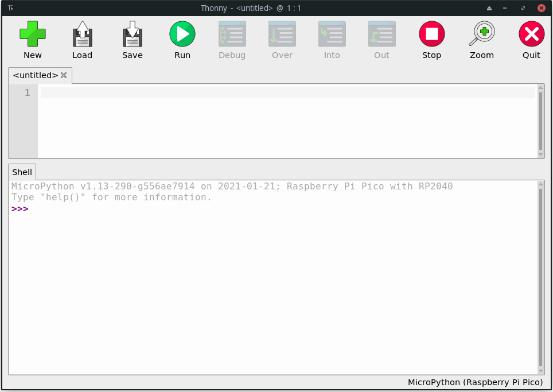Close the Thonny window
Viewport: 553px width, 392px height.
(x=542, y=8)
